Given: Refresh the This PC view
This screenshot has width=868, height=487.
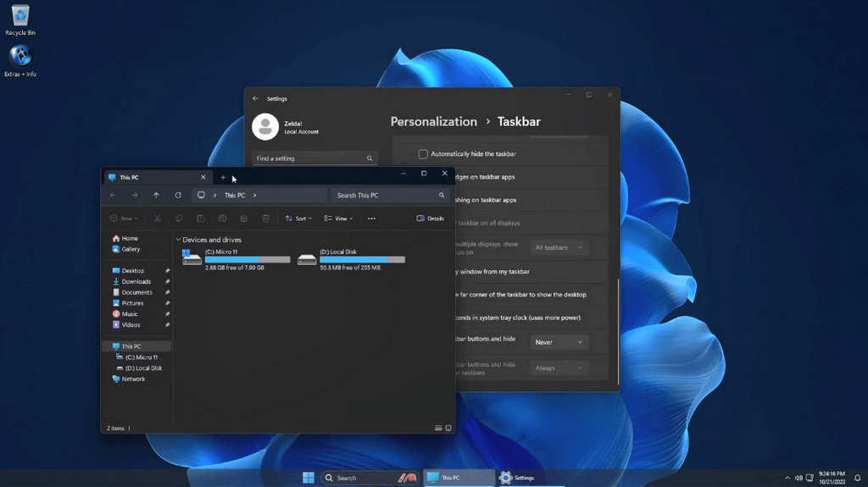Looking at the screenshot, I should [x=178, y=196].
